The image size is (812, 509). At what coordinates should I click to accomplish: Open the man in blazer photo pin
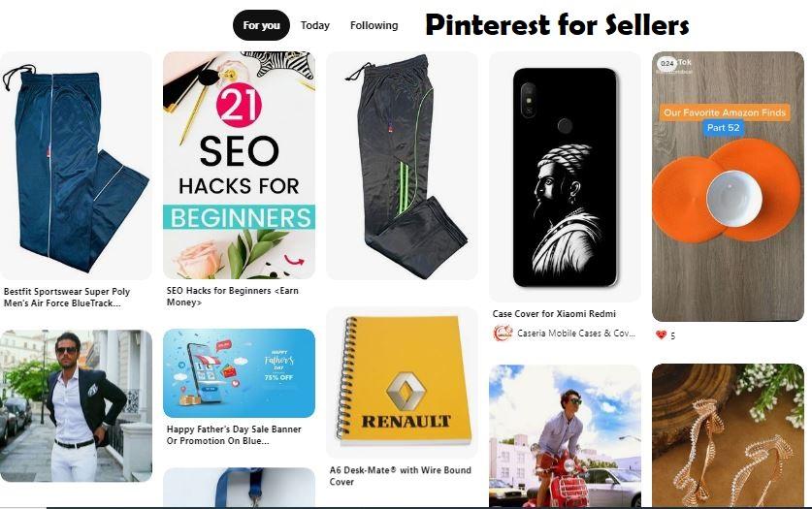pyautogui.click(x=76, y=406)
